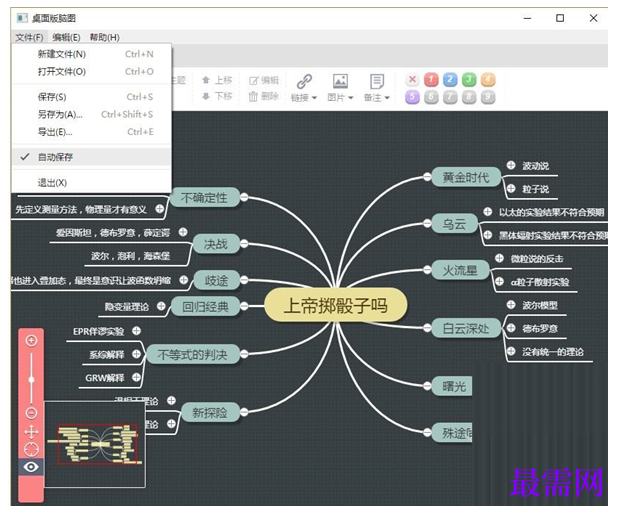The height and width of the screenshot is (514, 622).
Task: Collapse the 乌云 node
Action: click(427, 223)
